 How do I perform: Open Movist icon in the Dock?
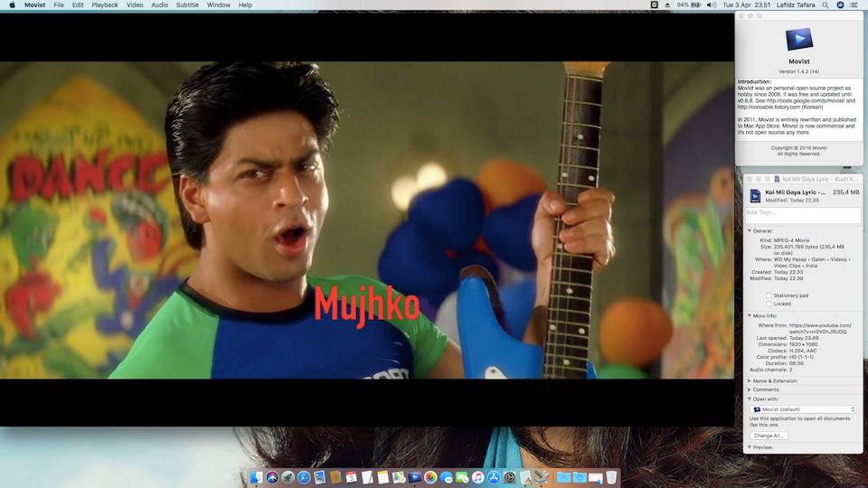[415, 477]
